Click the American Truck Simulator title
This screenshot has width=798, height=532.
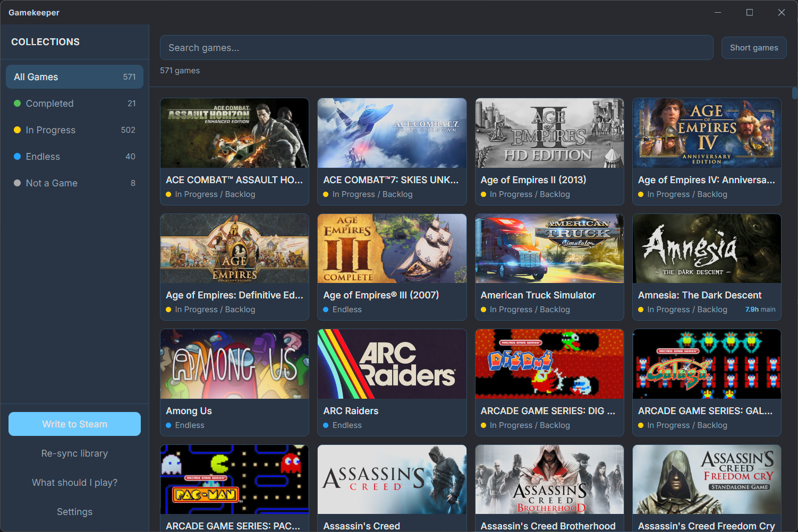(538, 295)
